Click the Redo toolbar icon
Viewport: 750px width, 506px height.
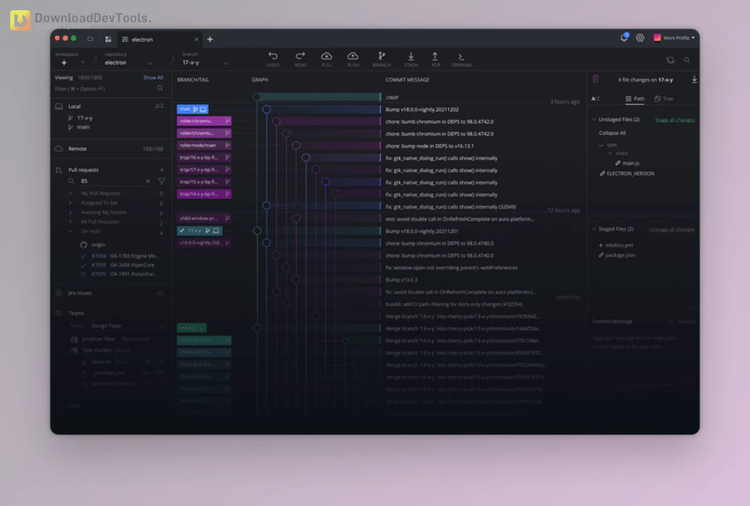point(300,56)
